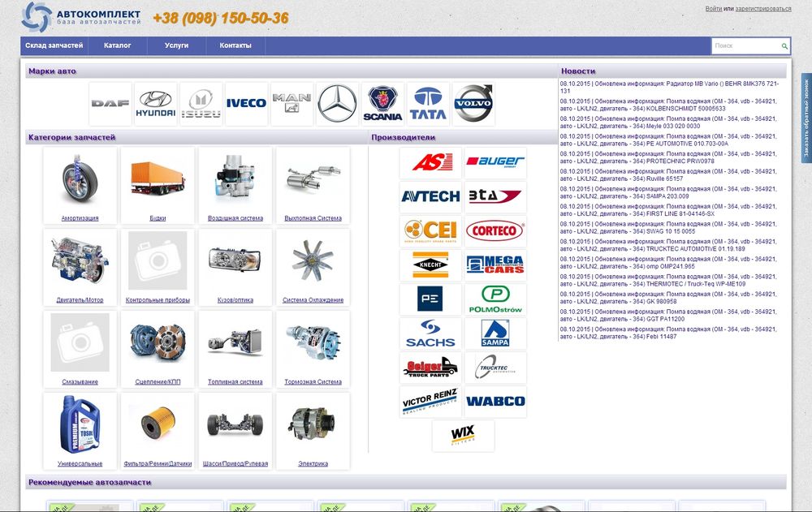The width and height of the screenshot is (812, 512).
Task: Click the search magnifier icon
Action: (x=784, y=46)
